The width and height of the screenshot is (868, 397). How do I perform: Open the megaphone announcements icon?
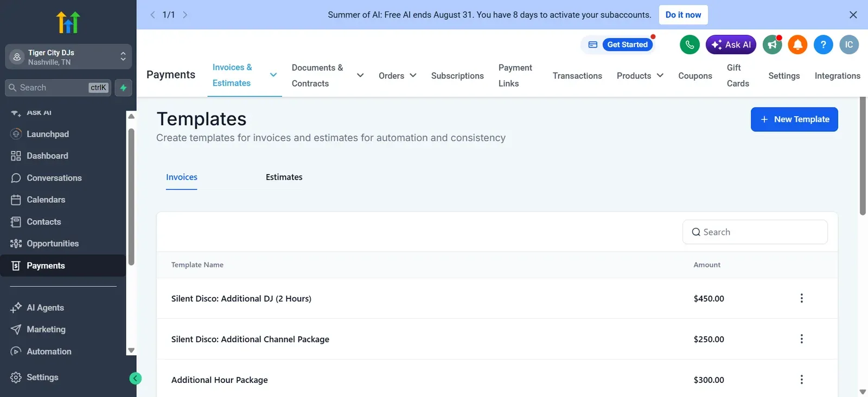click(772, 44)
